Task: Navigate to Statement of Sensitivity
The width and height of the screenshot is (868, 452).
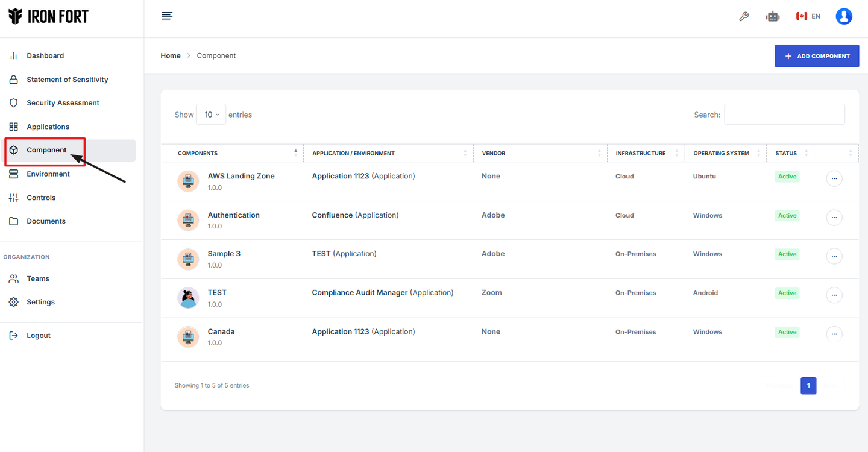Action: (x=67, y=80)
